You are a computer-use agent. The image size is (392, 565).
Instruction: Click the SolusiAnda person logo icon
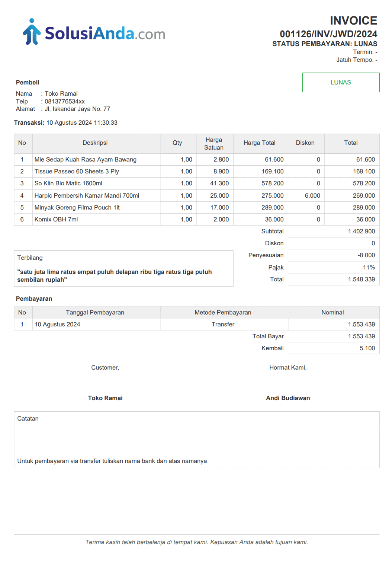click(32, 32)
